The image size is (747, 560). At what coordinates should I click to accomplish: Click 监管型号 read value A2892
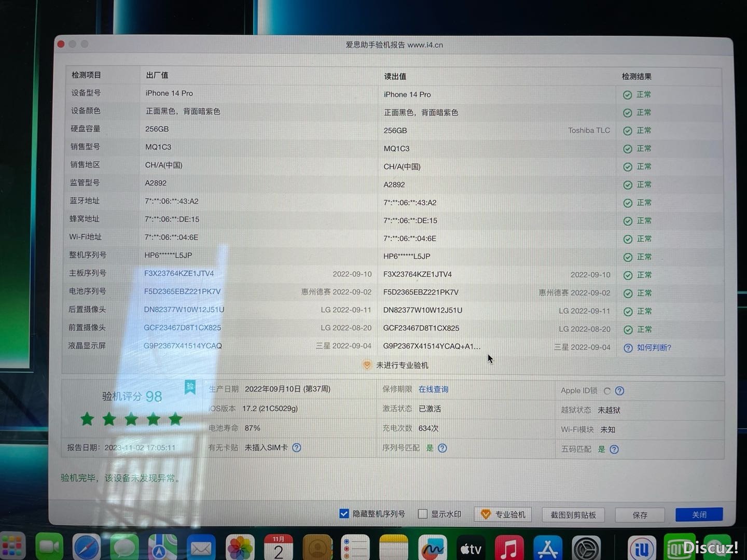[x=394, y=185]
